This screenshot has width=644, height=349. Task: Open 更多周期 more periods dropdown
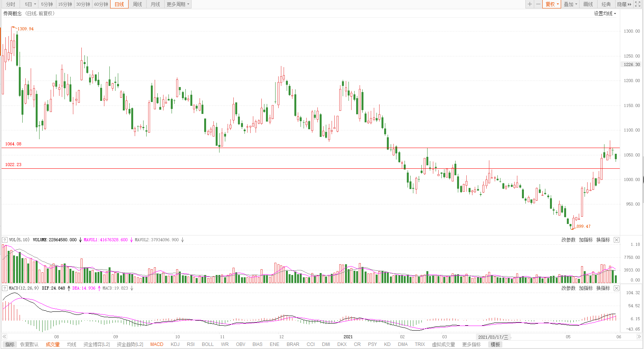178,4
